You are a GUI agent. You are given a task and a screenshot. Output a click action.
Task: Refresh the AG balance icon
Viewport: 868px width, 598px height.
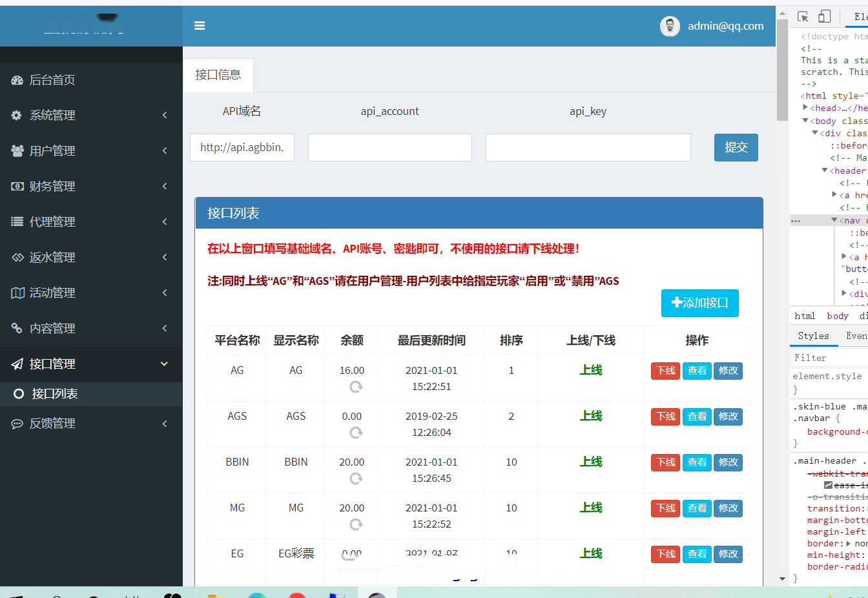coord(356,387)
